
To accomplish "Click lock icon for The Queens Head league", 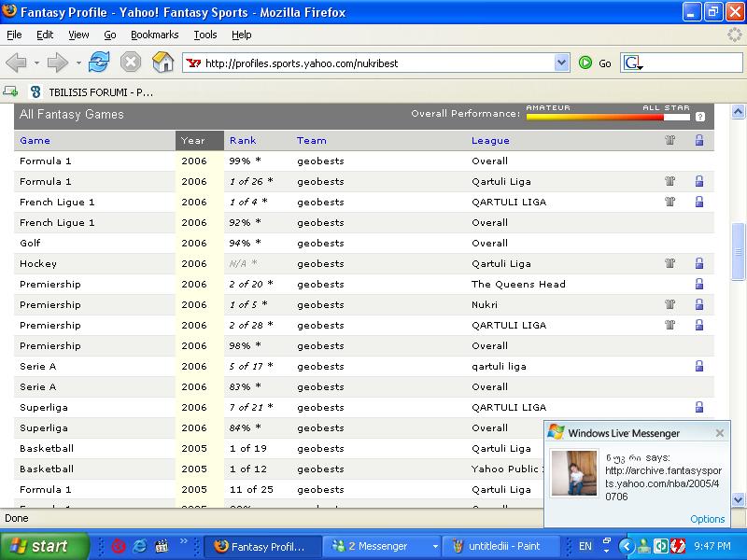I will (x=699, y=284).
